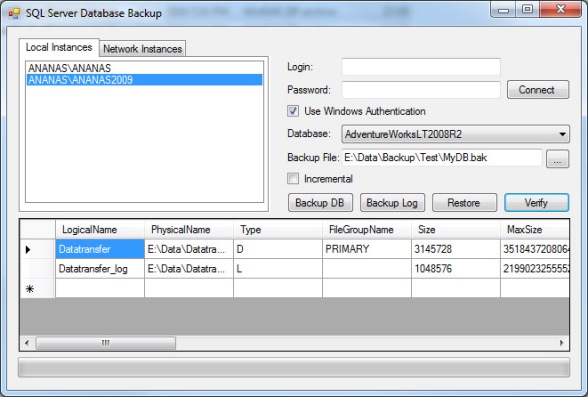The image size is (588, 397).
Task: Click the application icon in the title bar
Action: point(14,13)
